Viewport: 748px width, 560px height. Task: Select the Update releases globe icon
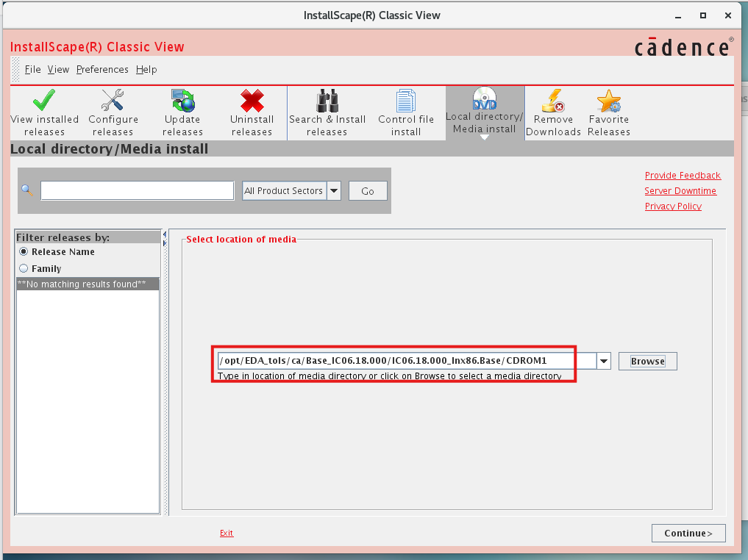(x=182, y=100)
